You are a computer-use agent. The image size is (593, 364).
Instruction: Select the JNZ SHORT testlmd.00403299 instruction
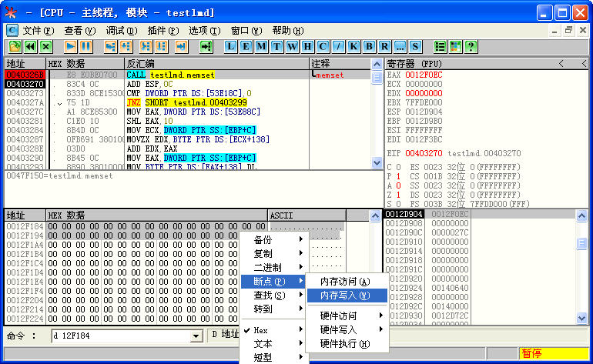point(187,102)
